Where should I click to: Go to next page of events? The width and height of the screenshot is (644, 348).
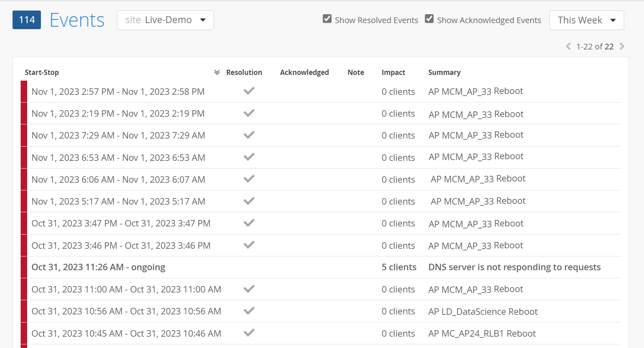click(622, 47)
